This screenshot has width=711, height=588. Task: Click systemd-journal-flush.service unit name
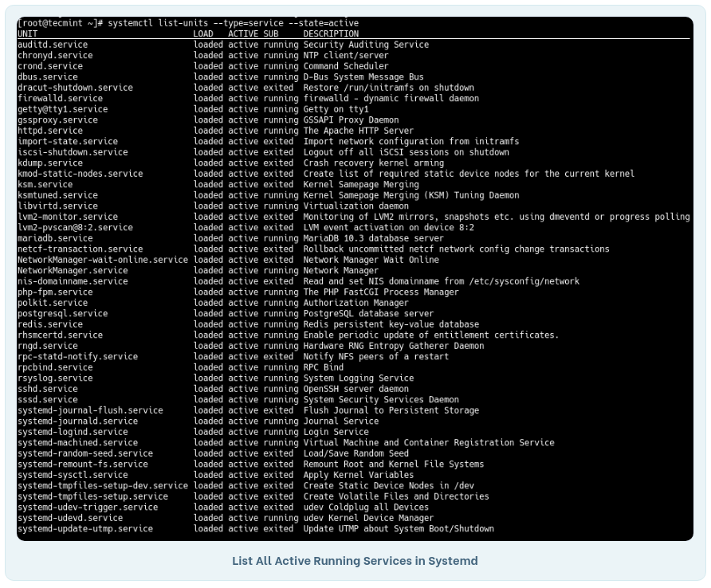coord(90,411)
